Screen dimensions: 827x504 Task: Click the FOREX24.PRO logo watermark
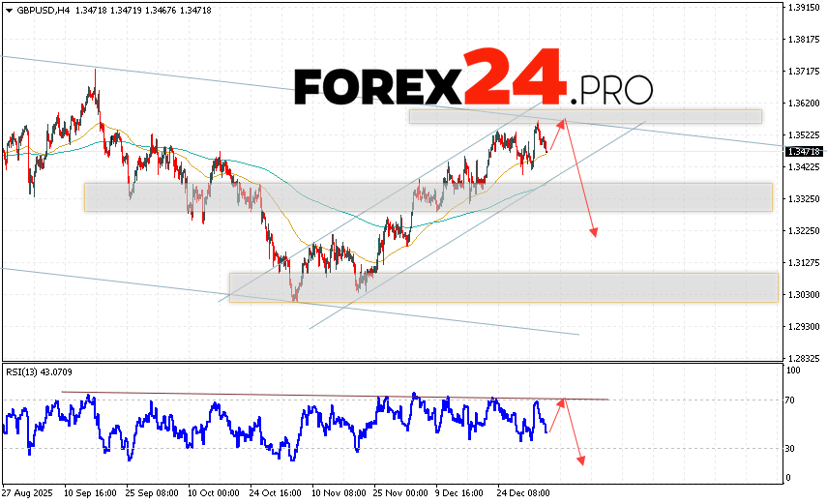point(472,88)
